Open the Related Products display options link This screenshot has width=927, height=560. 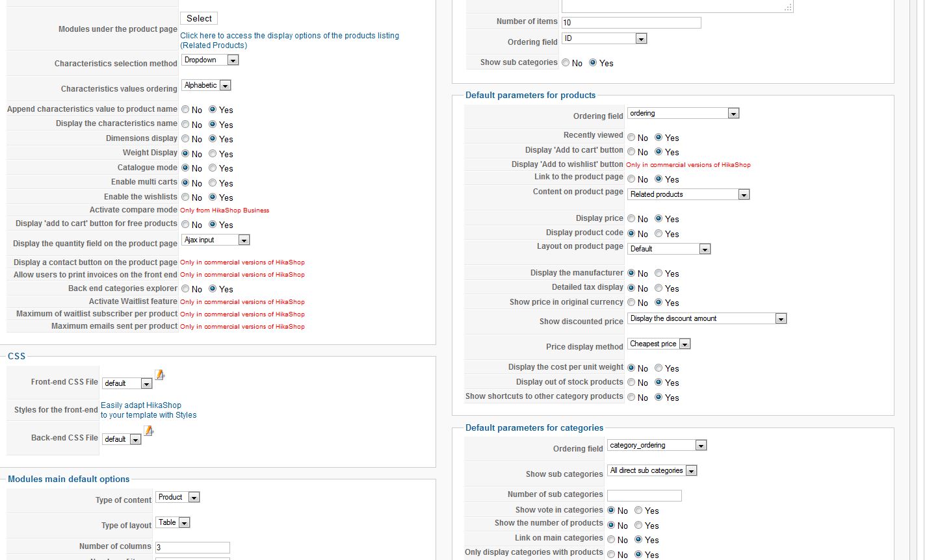click(x=289, y=40)
